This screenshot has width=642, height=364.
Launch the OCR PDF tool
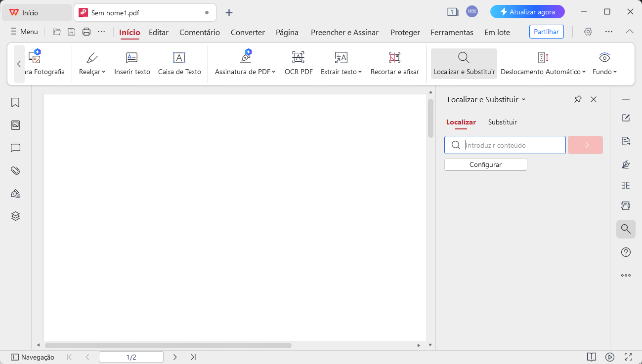[x=299, y=63]
